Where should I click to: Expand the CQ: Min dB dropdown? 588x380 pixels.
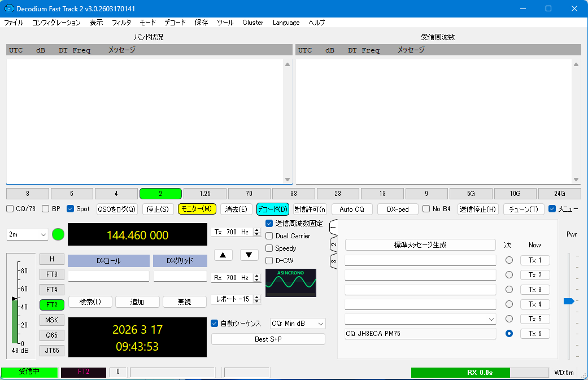coord(298,324)
